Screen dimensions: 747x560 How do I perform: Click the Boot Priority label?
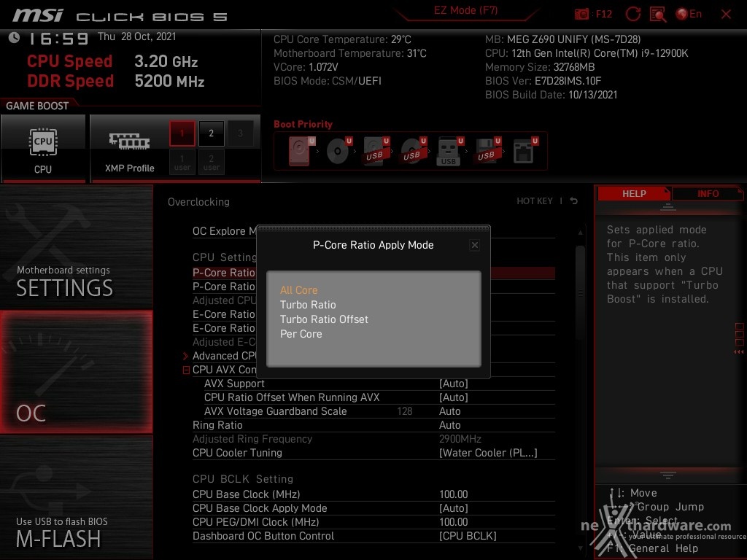303,124
